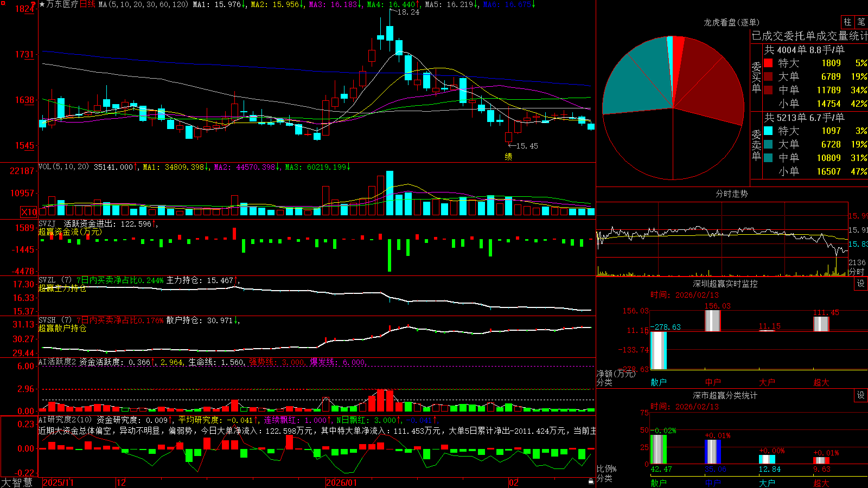The height and width of the screenshot is (488, 868).
Task: Click the blue 中户 35.06 bar
Action: tap(713, 452)
